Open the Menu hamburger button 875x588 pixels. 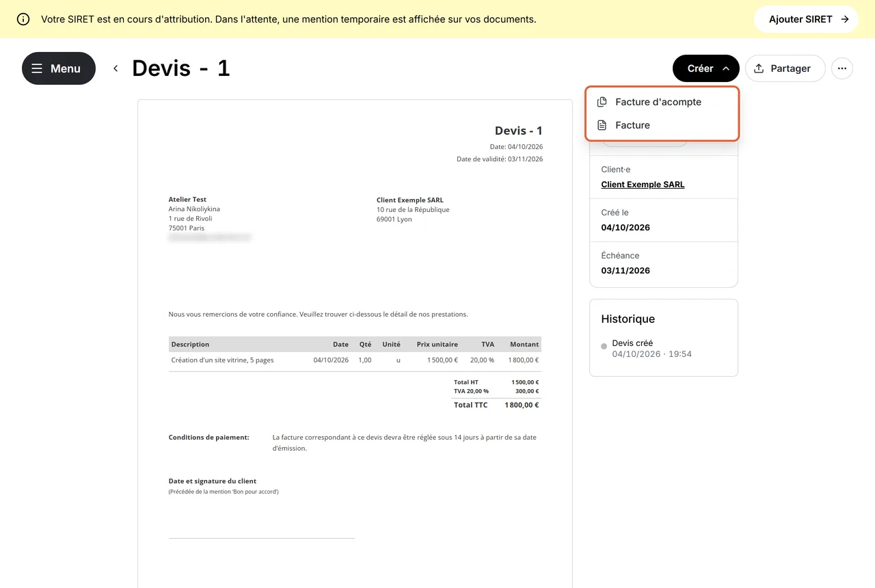point(58,68)
